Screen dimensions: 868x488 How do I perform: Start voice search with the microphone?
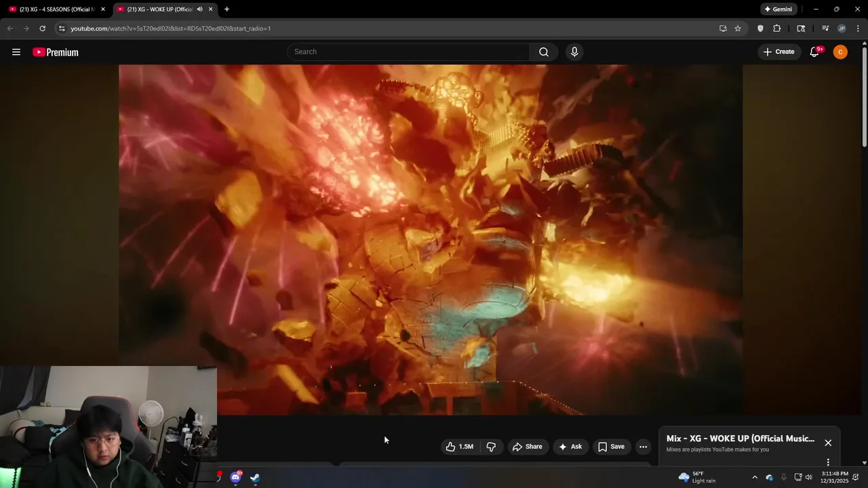click(x=574, y=52)
